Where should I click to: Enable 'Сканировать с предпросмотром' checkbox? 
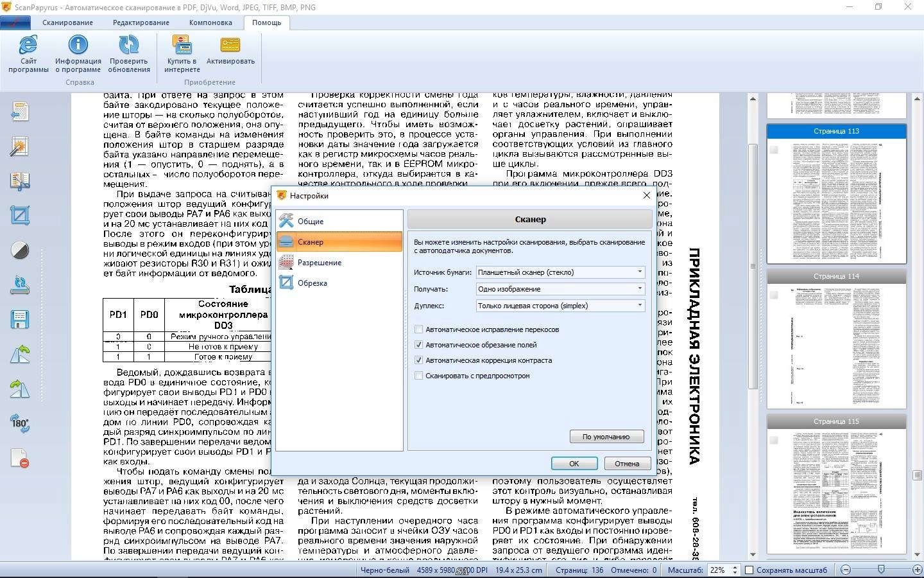click(419, 376)
